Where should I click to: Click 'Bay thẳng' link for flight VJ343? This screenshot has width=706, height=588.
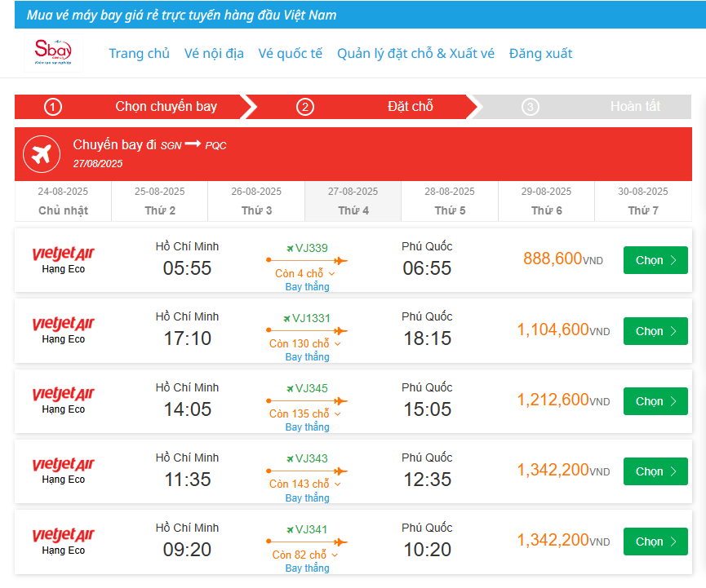coord(307,497)
